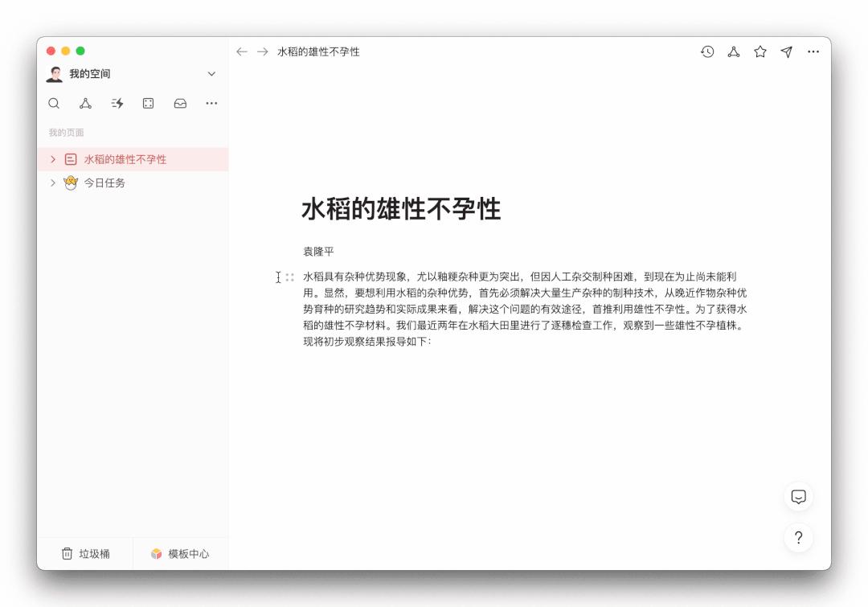This screenshot has height=607, width=868.
Task: Open the version history panel
Action: [706, 51]
